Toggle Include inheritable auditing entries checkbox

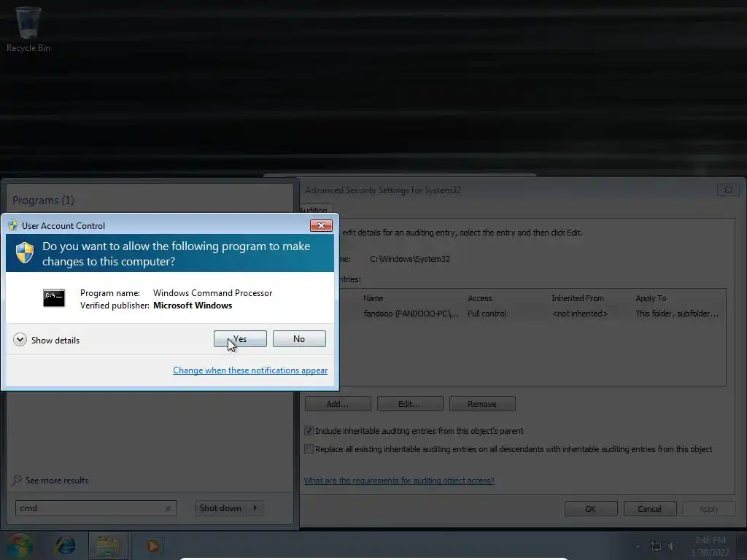[309, 431]
